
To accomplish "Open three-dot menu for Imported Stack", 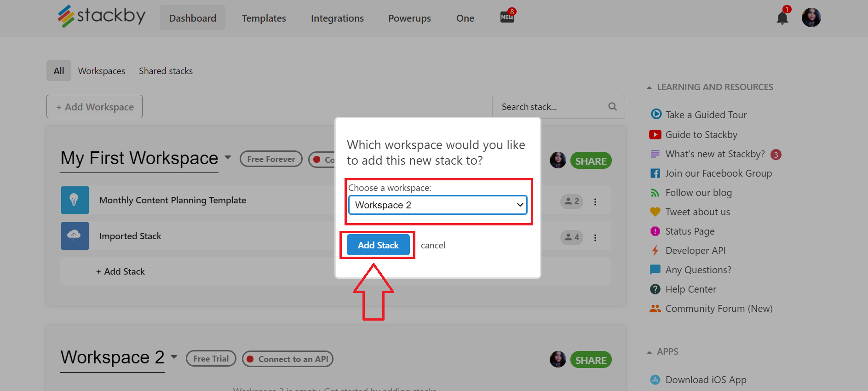I will [x=595, y=238].
